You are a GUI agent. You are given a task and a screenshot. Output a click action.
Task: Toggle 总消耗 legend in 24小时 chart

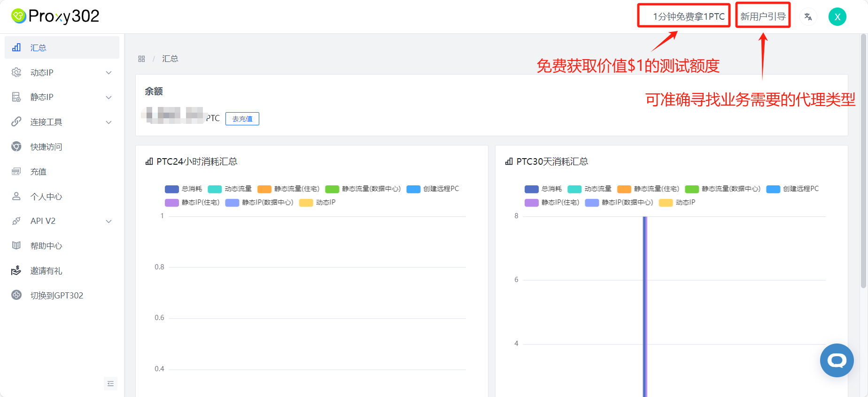[184, 189]
